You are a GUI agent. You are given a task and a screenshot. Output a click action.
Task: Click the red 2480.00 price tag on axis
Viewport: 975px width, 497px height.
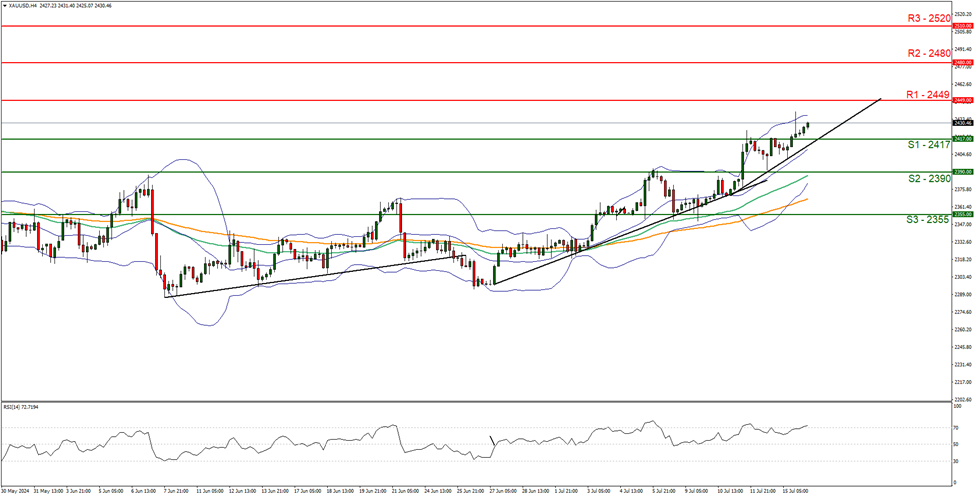point(962,62)
